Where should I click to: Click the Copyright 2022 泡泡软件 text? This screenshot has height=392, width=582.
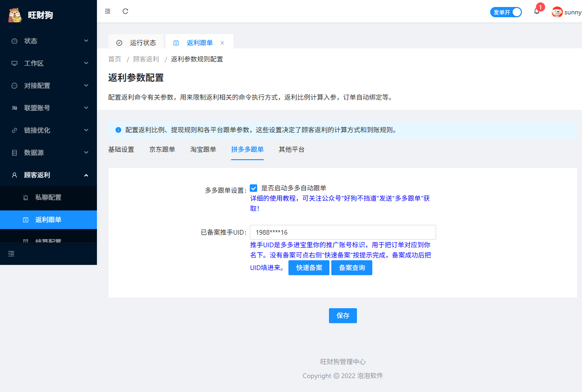pyautogui.click(x=343, y=376)
